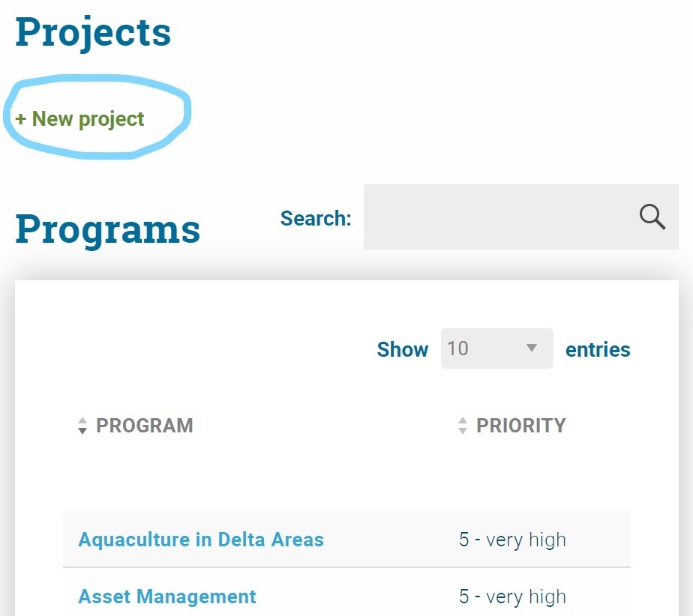The width and height of the screenshot is (693, 616).
Task: Click the priority value for Asset Management
Action: click(513, 597)
